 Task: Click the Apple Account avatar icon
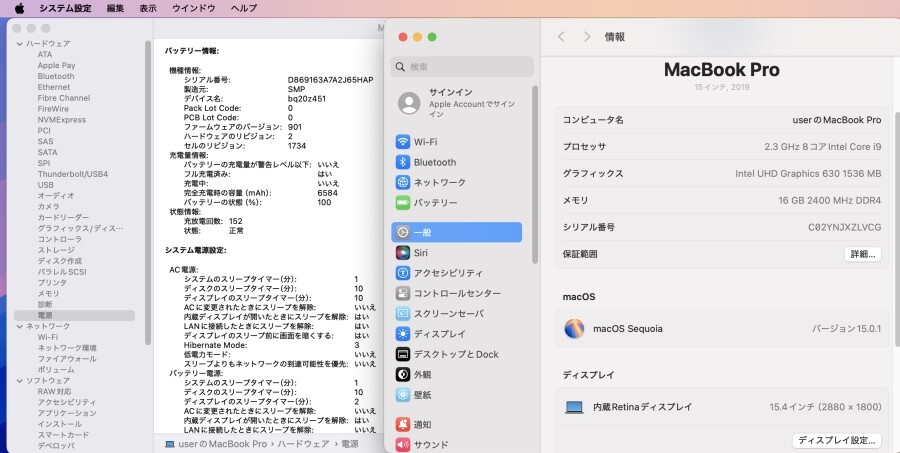point(409,103)
